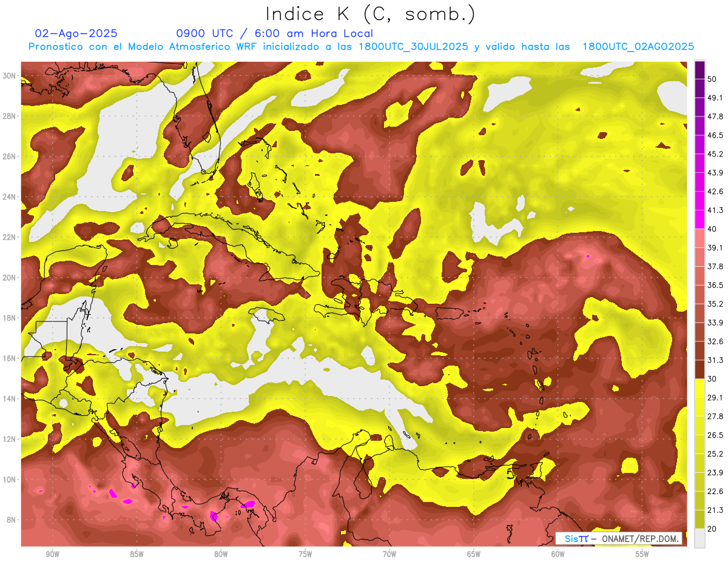Image resolution: width=728 pixels, height=562 pixels.
Task: Click the colorbar value "20" near the bottom
Action: 713,529
